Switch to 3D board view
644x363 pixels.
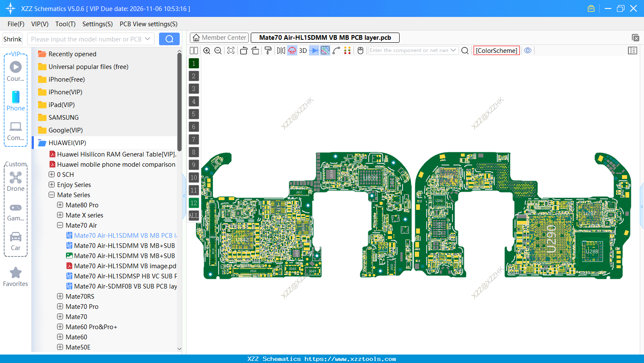[x=302, y=50]
